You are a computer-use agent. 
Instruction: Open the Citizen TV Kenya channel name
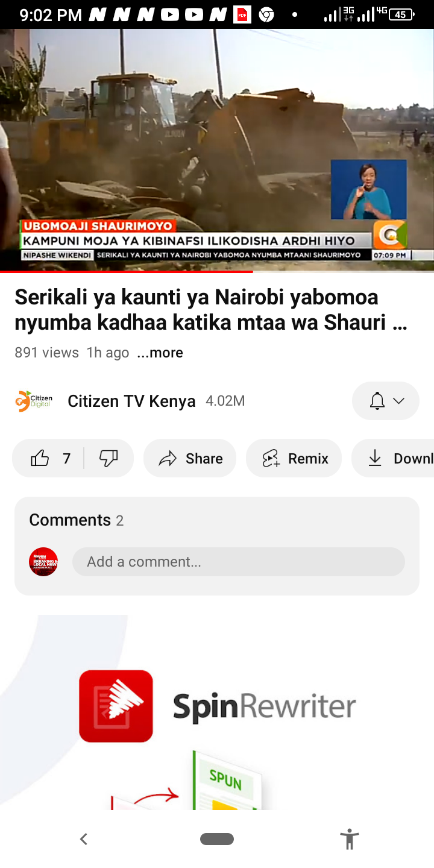(x=131, y=401)
